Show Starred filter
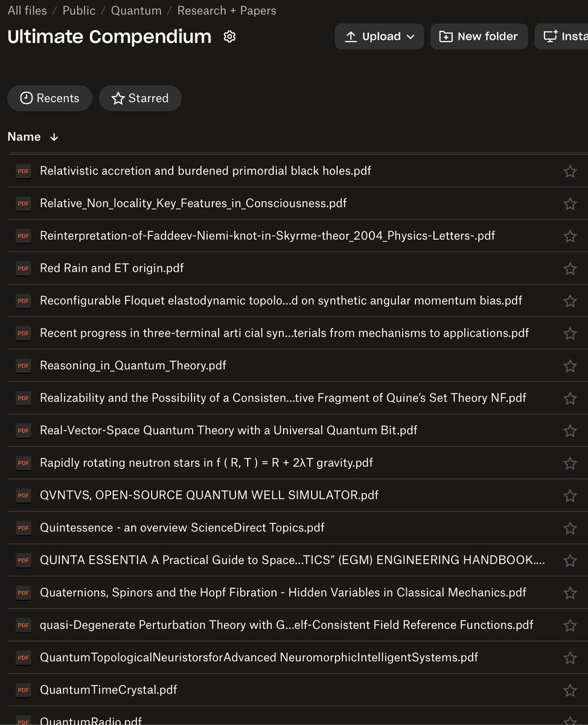The width and height of the screenshot is (588, 725). (140, 98)
